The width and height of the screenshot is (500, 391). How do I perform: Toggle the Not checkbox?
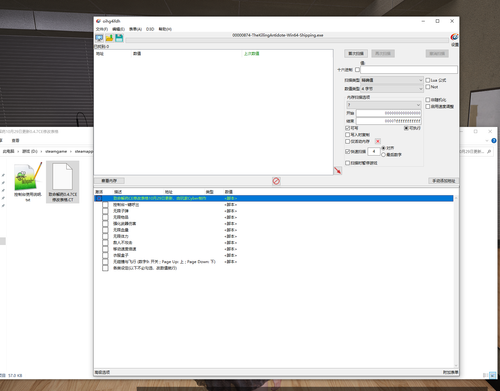428,87
